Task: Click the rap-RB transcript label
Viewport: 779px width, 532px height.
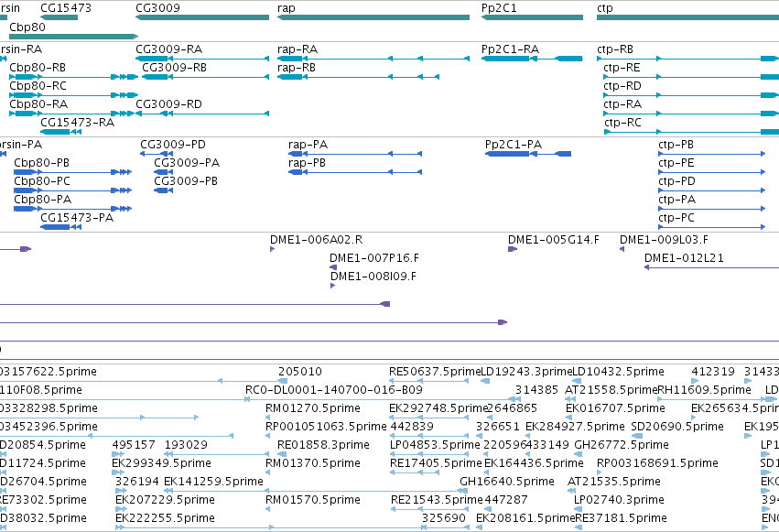Action: pyautogui.click(x=297, y=68)
